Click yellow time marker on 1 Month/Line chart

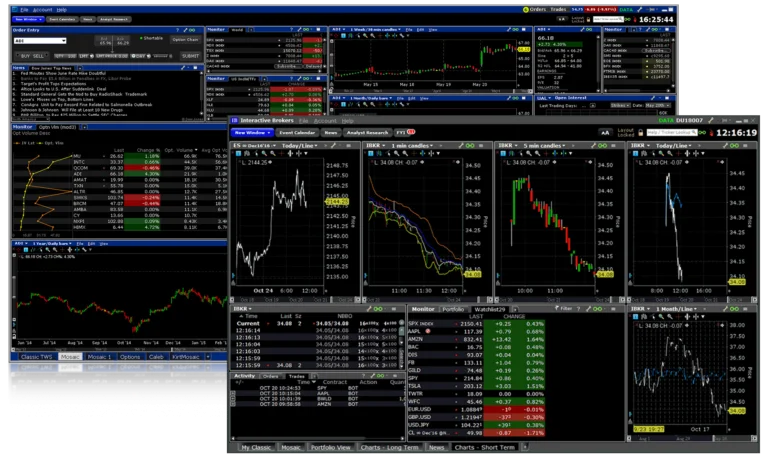pos(649,429)
